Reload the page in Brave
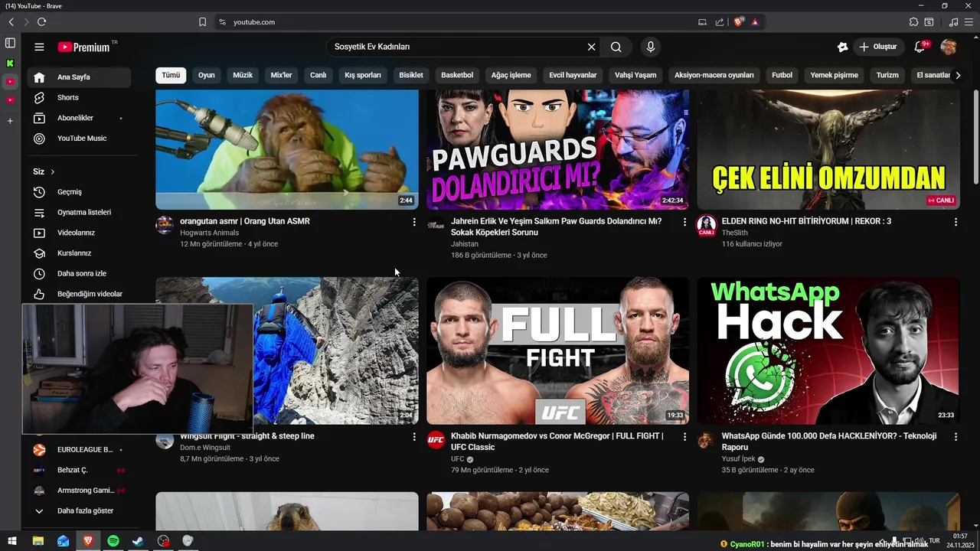The image size is (980, 551). tap(41, 22)
